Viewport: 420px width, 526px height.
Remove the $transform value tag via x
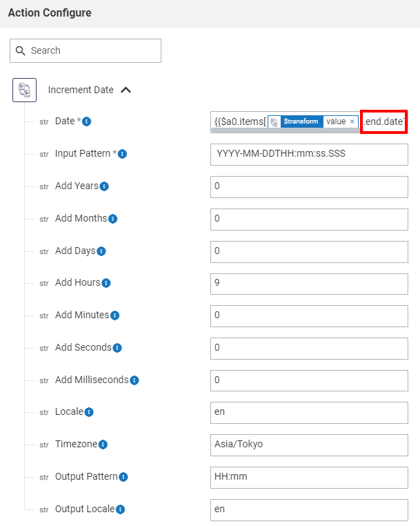coord(352,121)
